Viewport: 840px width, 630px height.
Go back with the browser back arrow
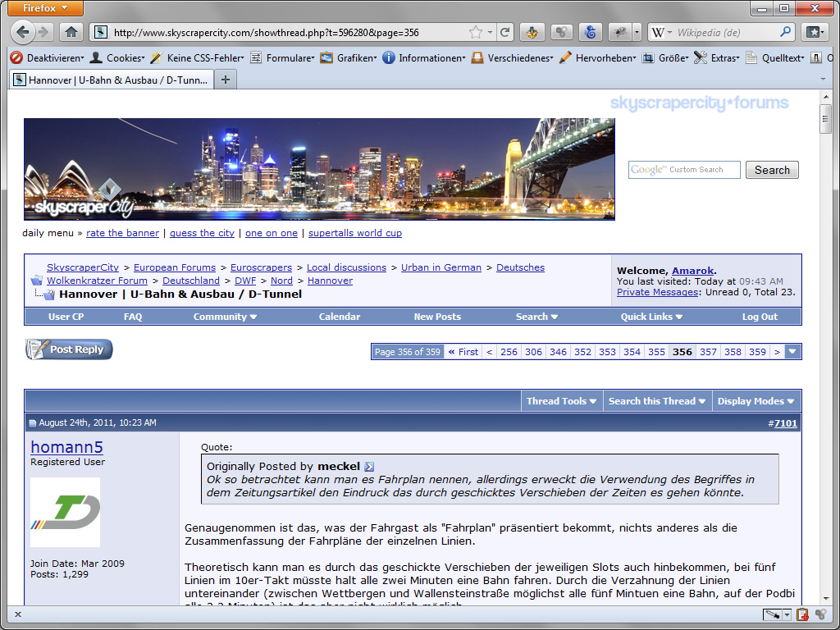tap(22, 32)
